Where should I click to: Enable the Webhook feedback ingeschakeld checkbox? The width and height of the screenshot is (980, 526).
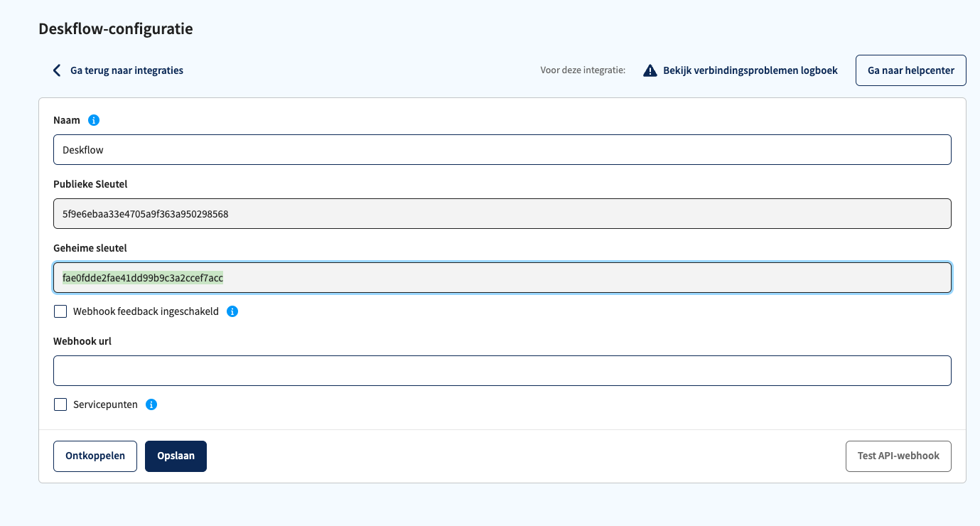[x=60, y=311]
